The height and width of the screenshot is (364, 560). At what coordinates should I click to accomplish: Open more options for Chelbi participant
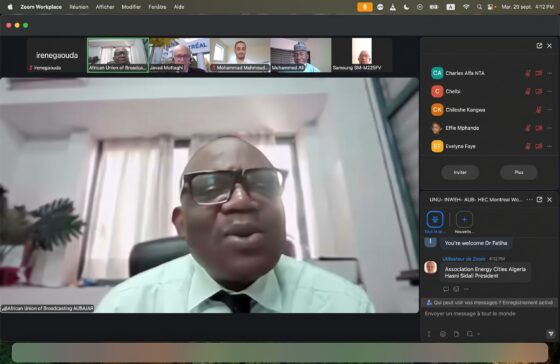click(x=549, y=91)
